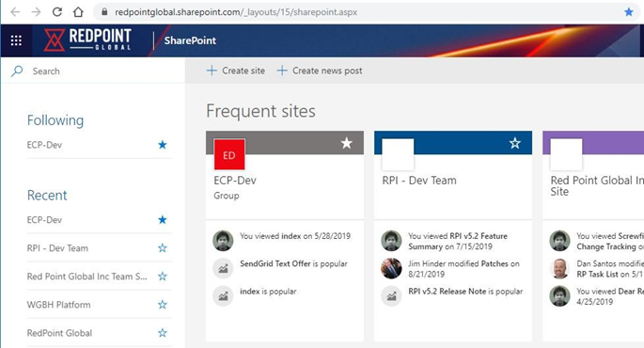Click the ED tile on ECP-Dev card
This screenshot has width=644, height=348.
(229, 154)
